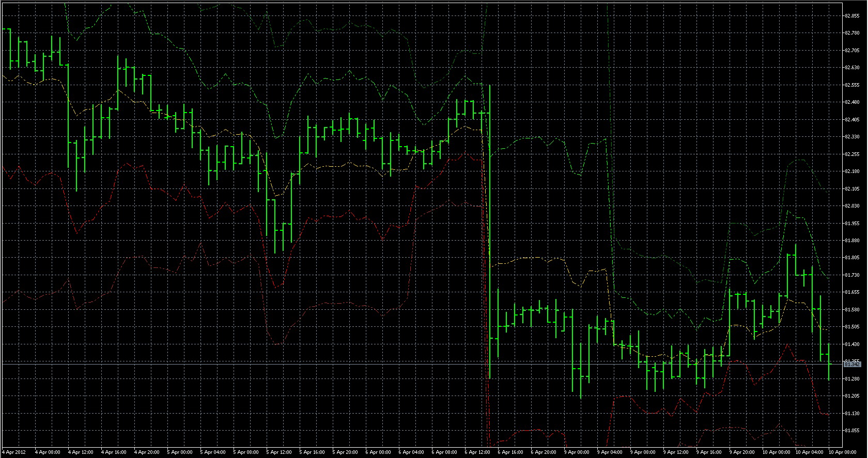Viewport: 868px width, 458px height.
Task: Click the 82.105 price axis label
Action: (x=852, y=189)
